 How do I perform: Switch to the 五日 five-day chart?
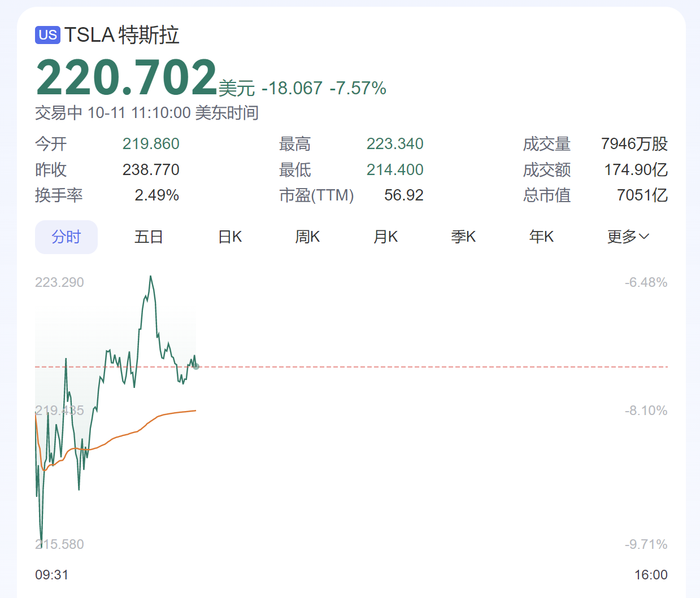149,237
